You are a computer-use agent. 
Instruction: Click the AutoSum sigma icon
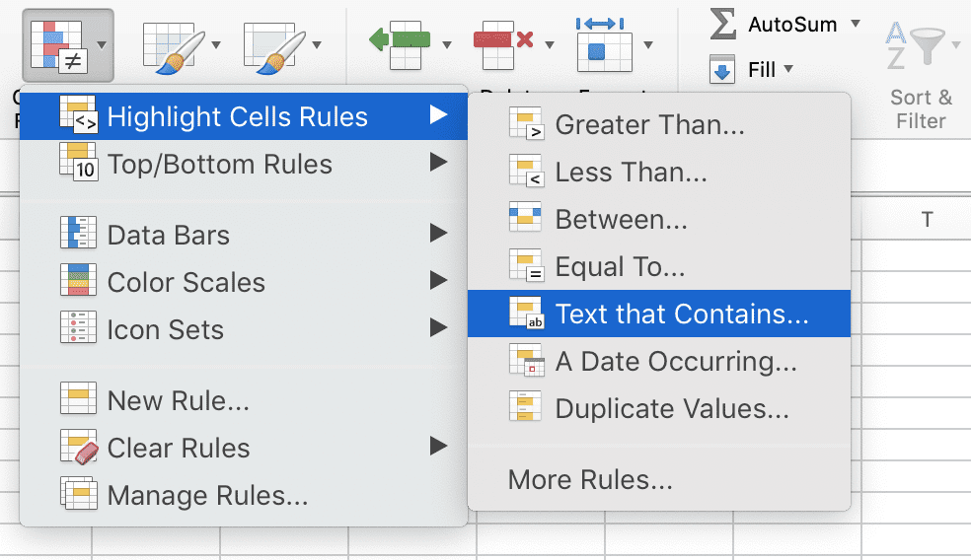click(723, 25)
